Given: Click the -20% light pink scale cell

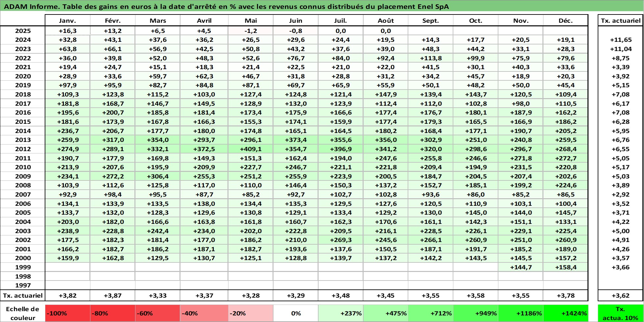Looking at the screenshot, I should pyautogui.click(x=250, y=313).
